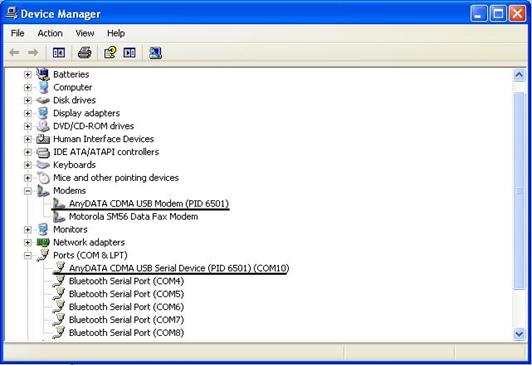Click the Modems category icon
The width and height of the screenshot is (532, 365).
tap(43, 191)
